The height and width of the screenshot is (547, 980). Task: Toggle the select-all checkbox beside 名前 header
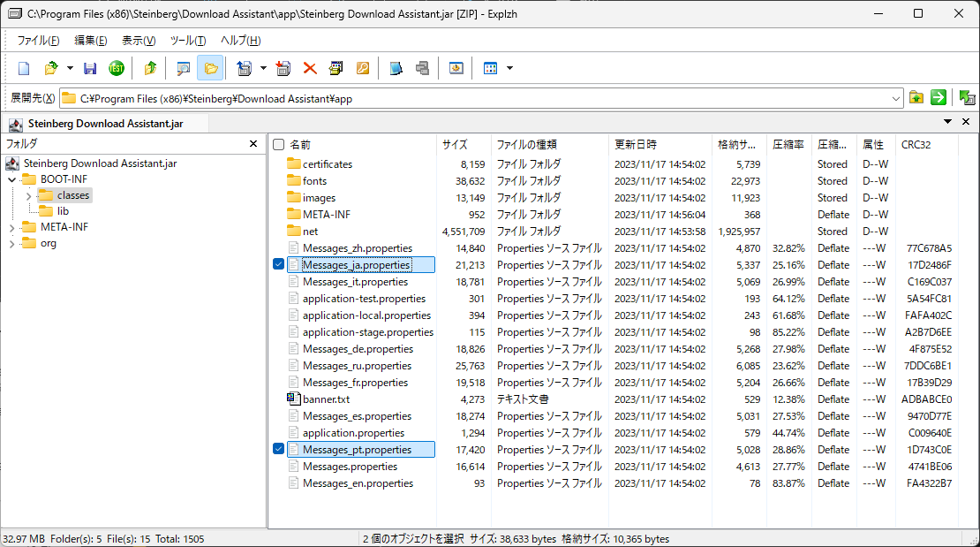279,145
